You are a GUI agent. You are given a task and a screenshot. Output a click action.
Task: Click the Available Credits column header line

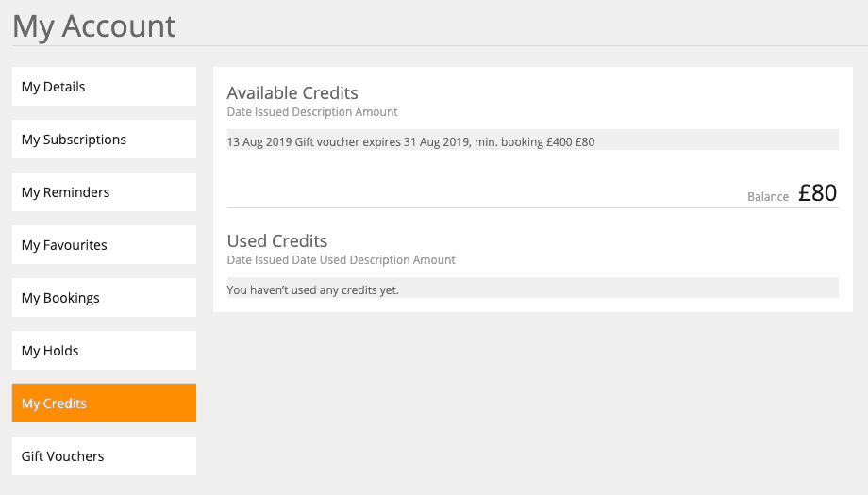312,112
